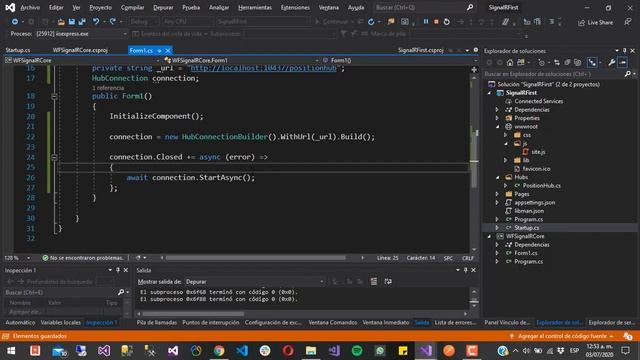640x360 pixels.
Task: Toggle the Track Active Item icon
Action: coord(592,62)
